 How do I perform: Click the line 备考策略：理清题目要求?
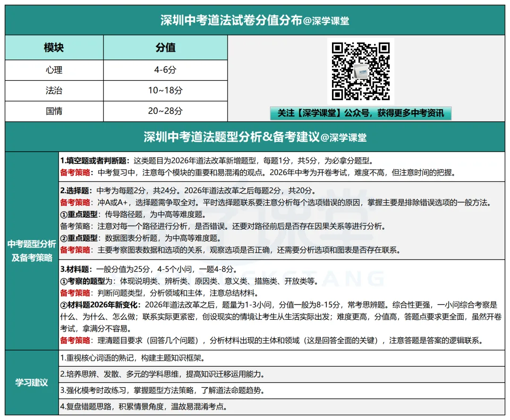(272, 341)
